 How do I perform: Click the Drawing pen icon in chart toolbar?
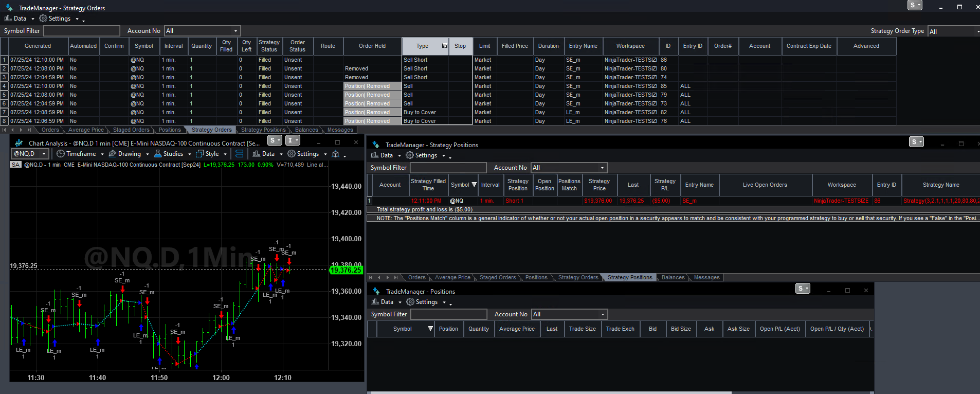click(113, 154)
